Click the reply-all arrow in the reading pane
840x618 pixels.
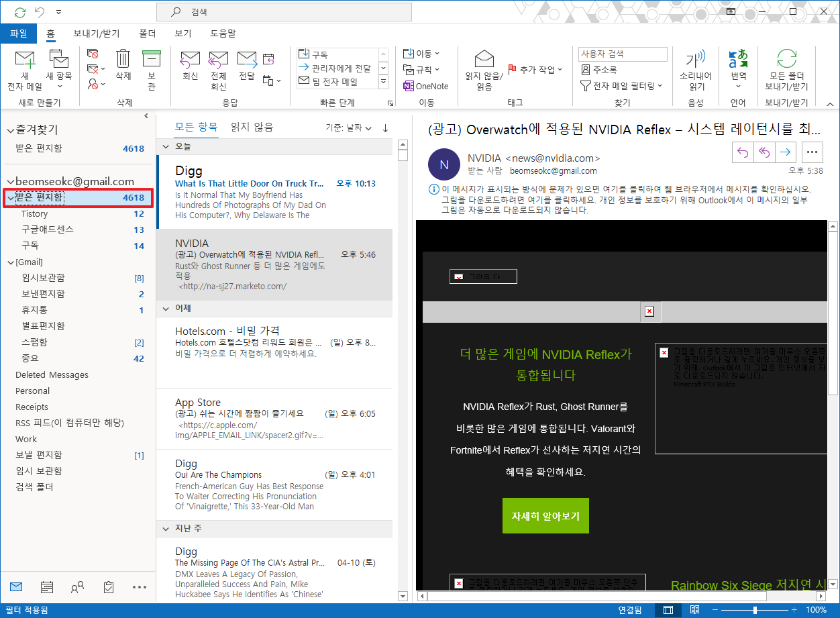click(x=764, y=152)
